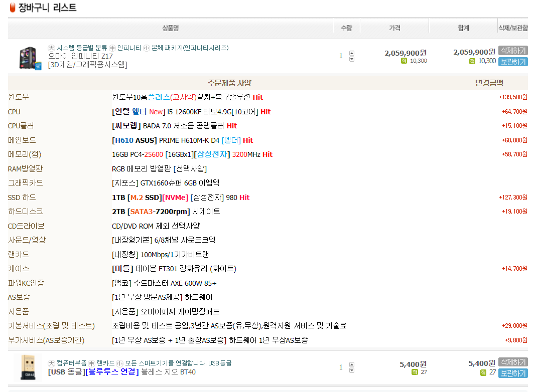This screenshot has height=392, width=538.
Task: Select BADA 7.0 cooler spec text
Action: tap(174, 126)
